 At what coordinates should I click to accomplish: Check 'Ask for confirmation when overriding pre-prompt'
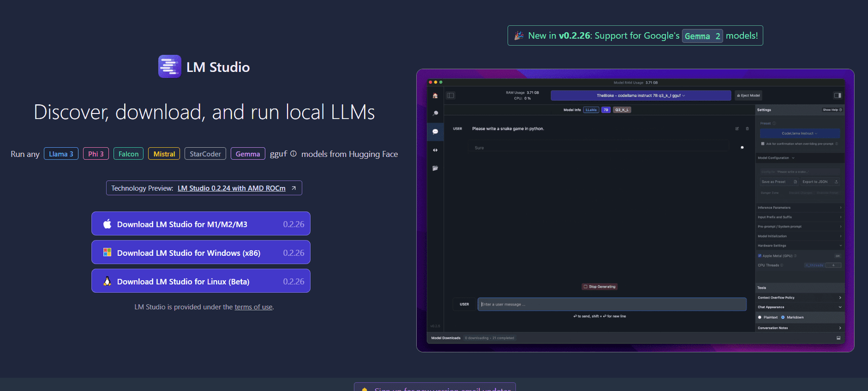pos(763,144)
